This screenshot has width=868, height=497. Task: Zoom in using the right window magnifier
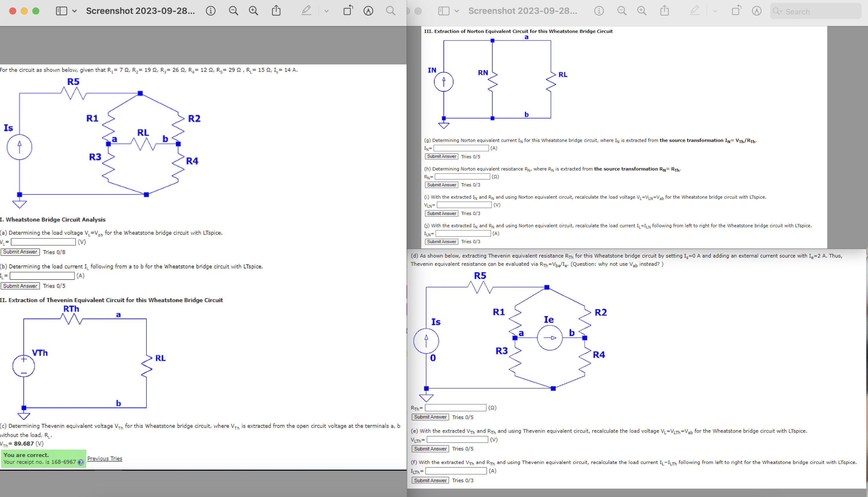click(642, 11)
